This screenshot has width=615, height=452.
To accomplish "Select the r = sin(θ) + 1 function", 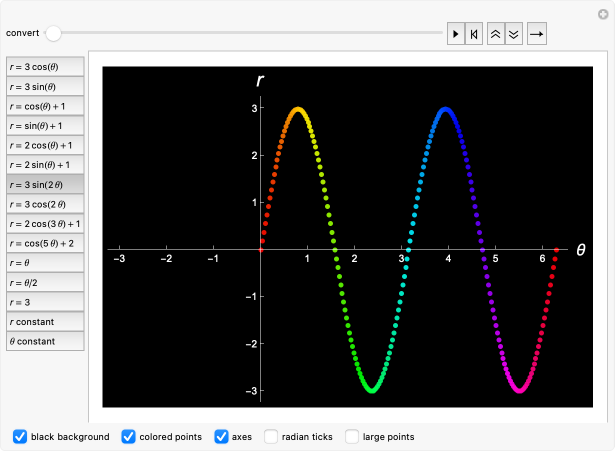I will coord(45,126).
